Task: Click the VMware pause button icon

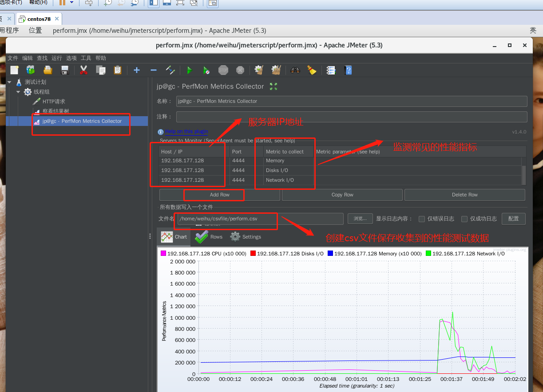Action: 62,3
